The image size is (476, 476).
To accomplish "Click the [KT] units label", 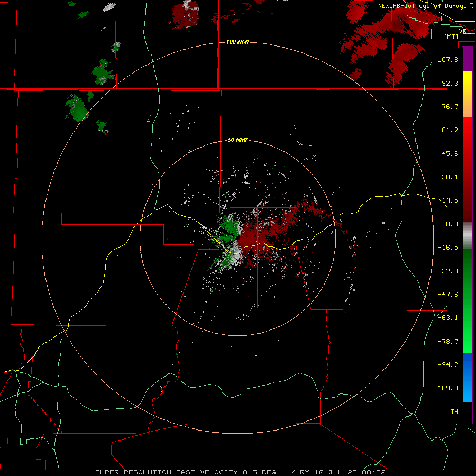I will click(451, 36).
